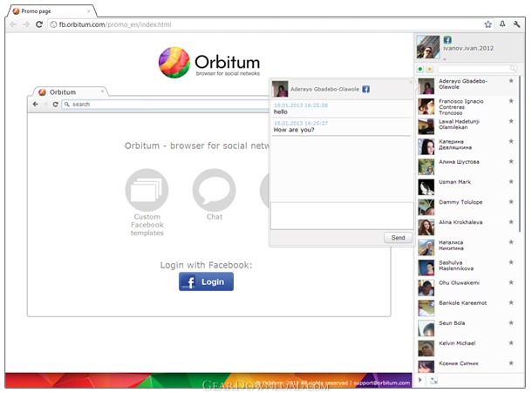Send the chat message
Viewport: 532px width, 393px height.
click(x=398, y=238)
